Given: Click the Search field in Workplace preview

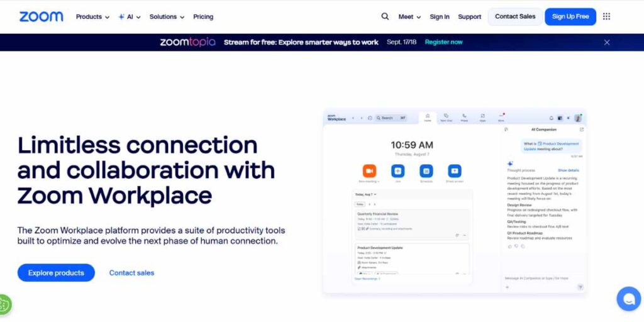Looking at the screenshot, I should click(x=391, y=118).
